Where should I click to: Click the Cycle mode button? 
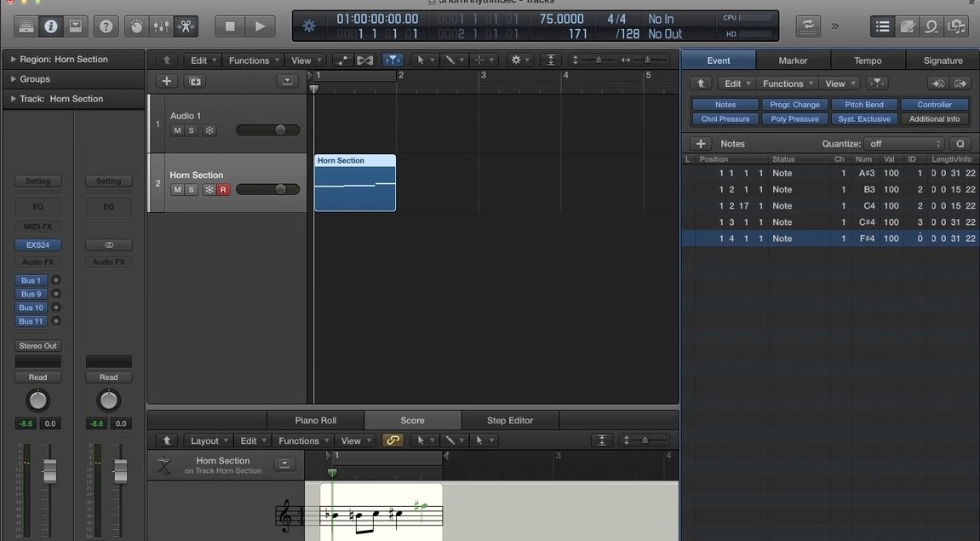[807, 26]
